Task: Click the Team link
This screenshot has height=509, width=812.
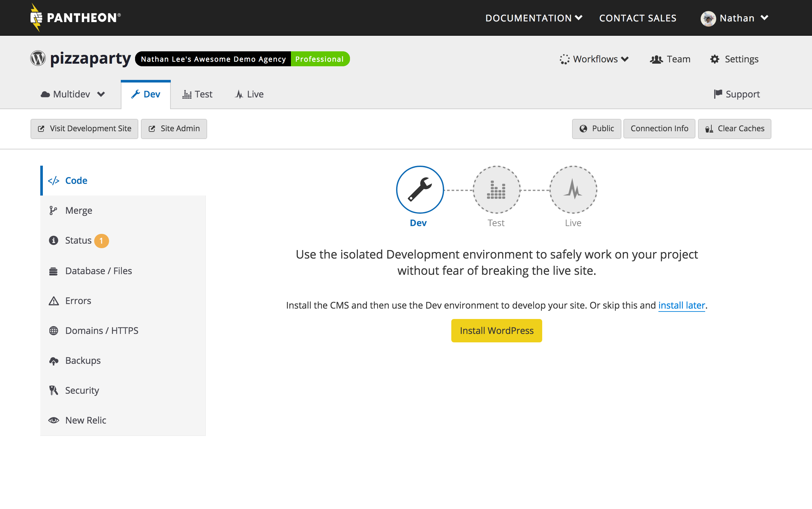Action: (x=670, y=59)
